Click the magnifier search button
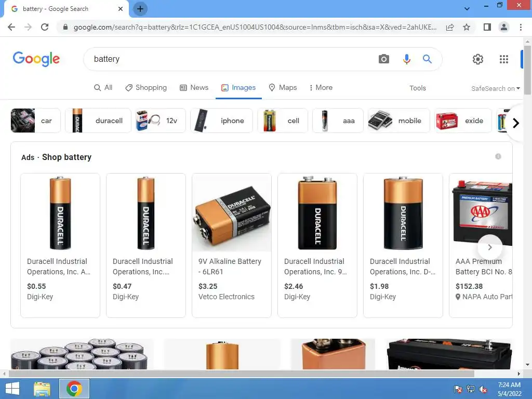Screen dimensions: 532x399 coord(427,59)
